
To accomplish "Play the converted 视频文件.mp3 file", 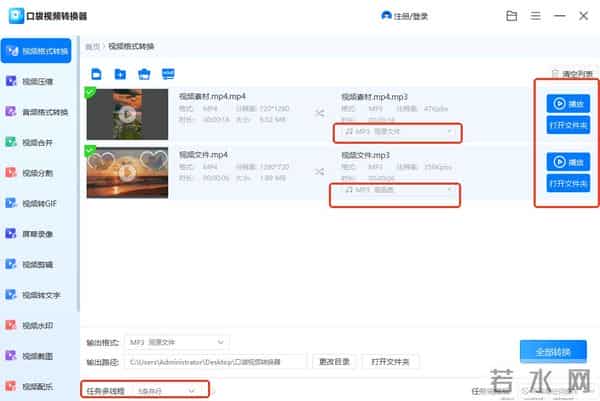I will pos(568,162).
